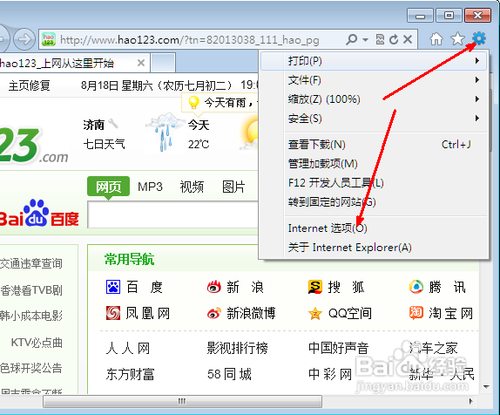The image size is (500, 415).
Task: Close the hao123 tab
Action: tap(141, 63)
